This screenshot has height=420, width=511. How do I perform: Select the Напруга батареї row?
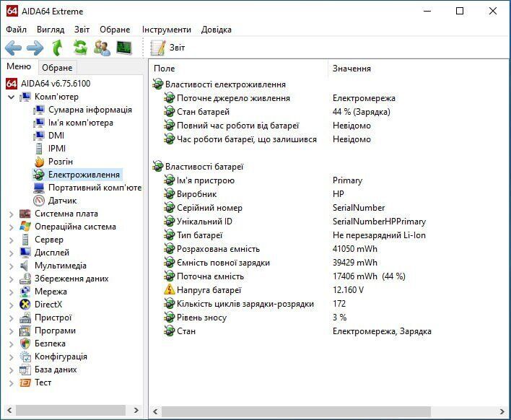(x=209, y=290)
